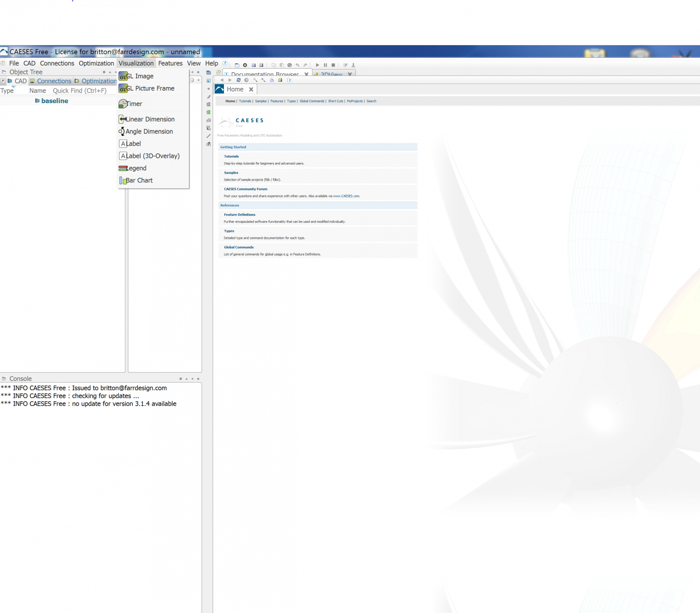The height and width of the screenshot is (613, 700).
Task: Reload the documentation browser page
Action: point(238,80)
